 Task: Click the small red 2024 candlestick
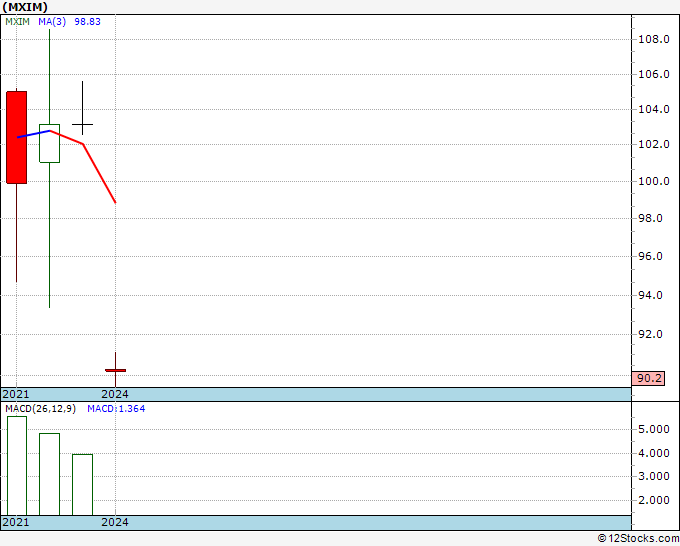tap(115, 370)
